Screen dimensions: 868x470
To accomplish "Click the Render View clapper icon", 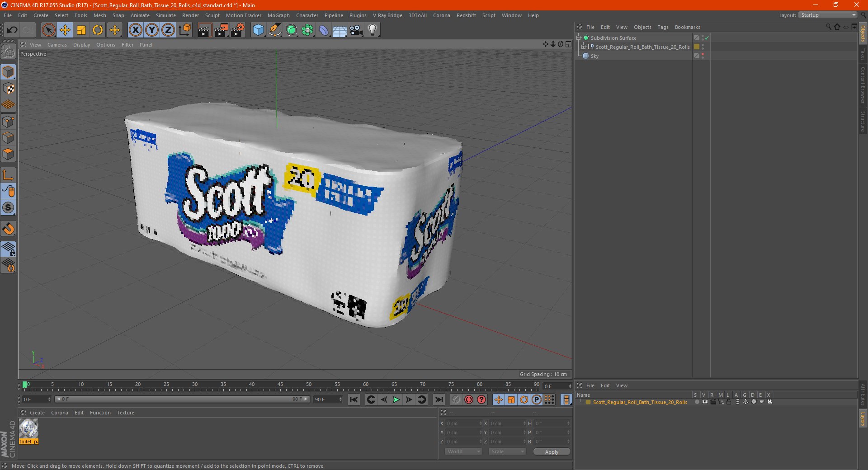I will point(204,30).
